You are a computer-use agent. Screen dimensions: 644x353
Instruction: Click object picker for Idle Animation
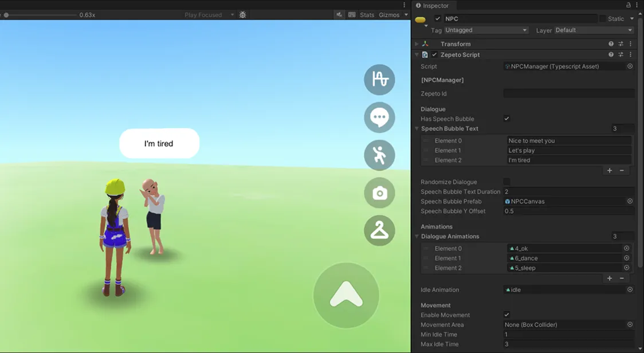[630, 290]
